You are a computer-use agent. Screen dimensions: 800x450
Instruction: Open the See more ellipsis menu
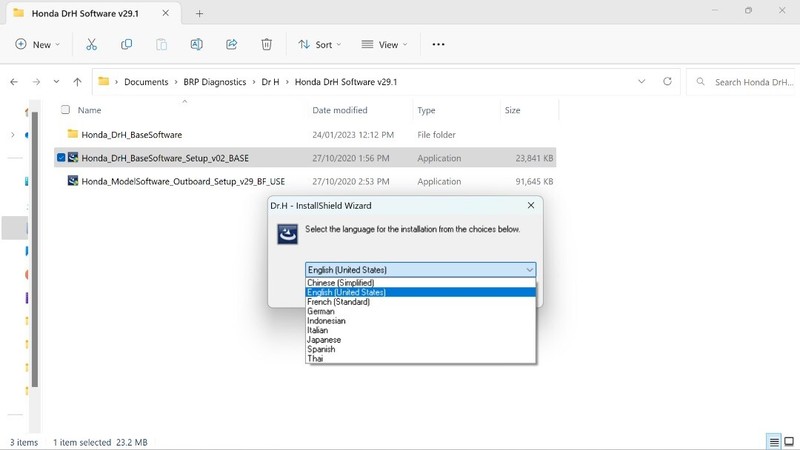pyautogui.click(x=438, y=44)
